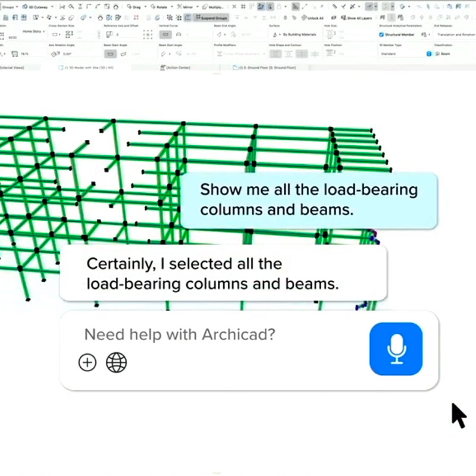This screenshot has width=476, height=476.
Task: Click the Home Story link
Action: click(x=33, y=32)
